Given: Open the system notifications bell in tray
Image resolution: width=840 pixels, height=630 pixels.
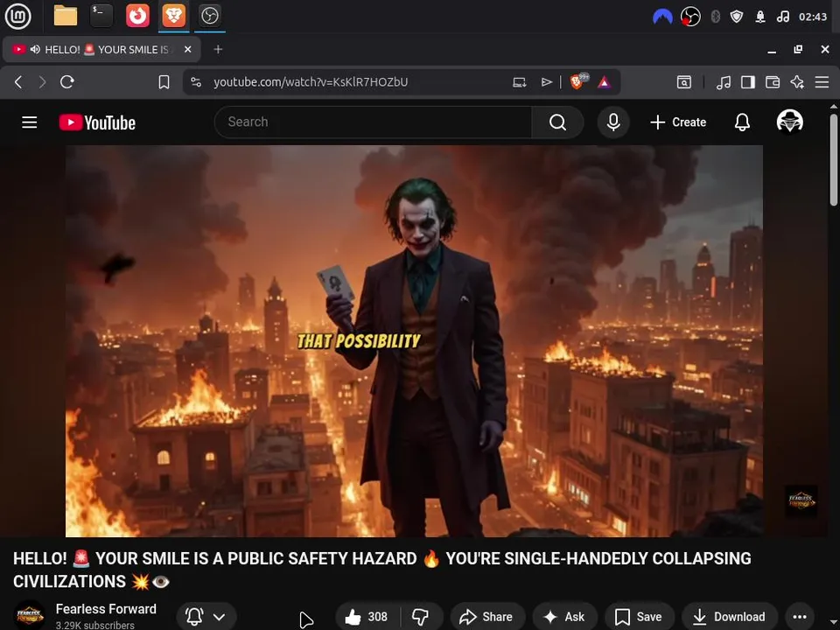Looking at the screenshot, I should pyautogui.click(x=760, y=17).
